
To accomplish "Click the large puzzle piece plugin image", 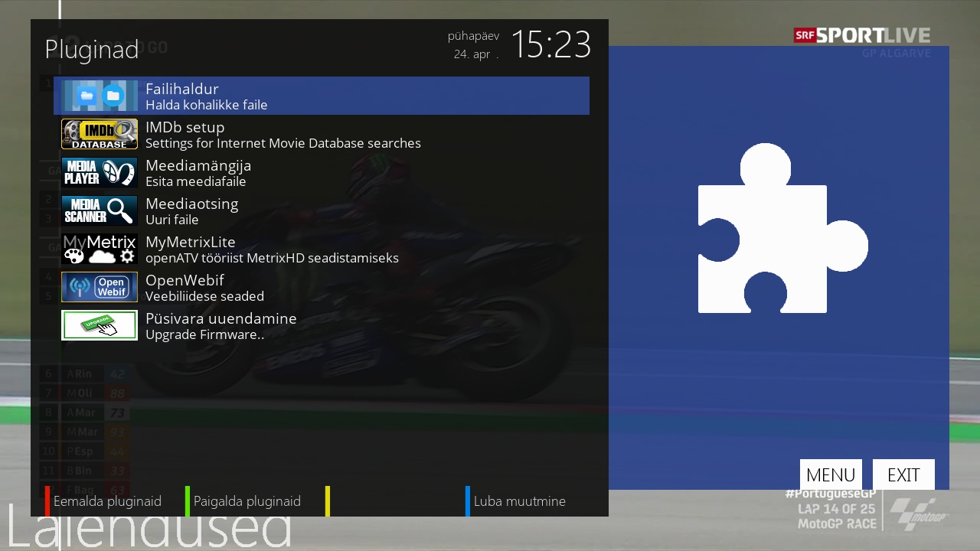I will click(x=782, y=228).
